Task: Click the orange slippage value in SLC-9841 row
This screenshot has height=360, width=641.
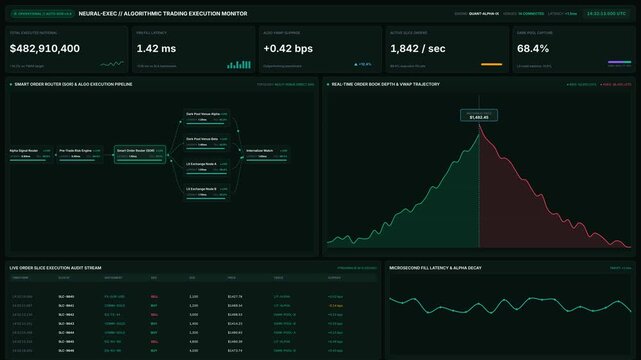Action: [335, 306]
